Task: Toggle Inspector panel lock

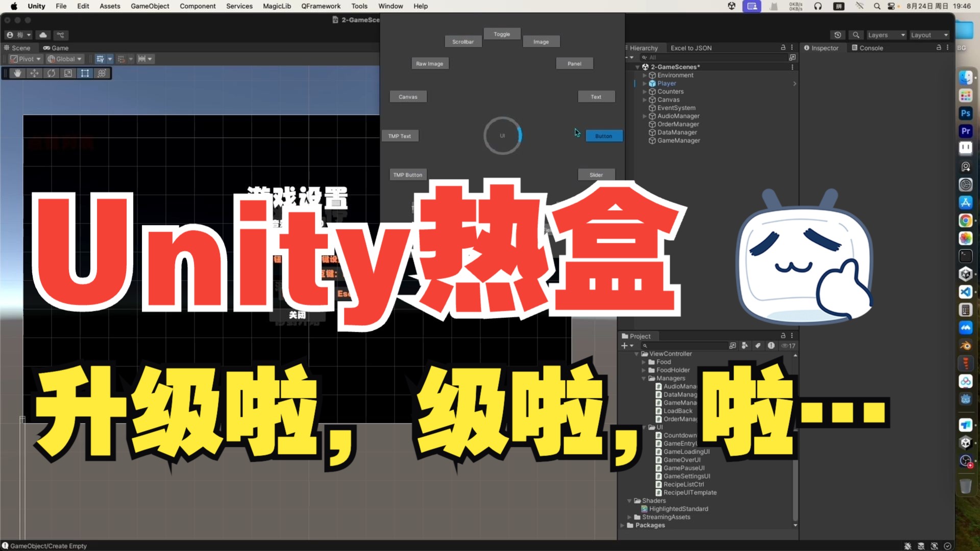Action: pos(938,47)
